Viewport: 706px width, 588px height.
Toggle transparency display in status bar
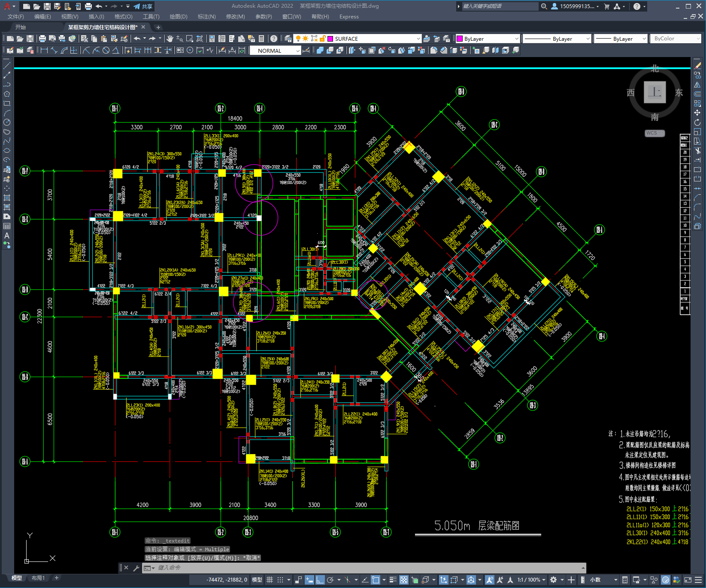404,580
